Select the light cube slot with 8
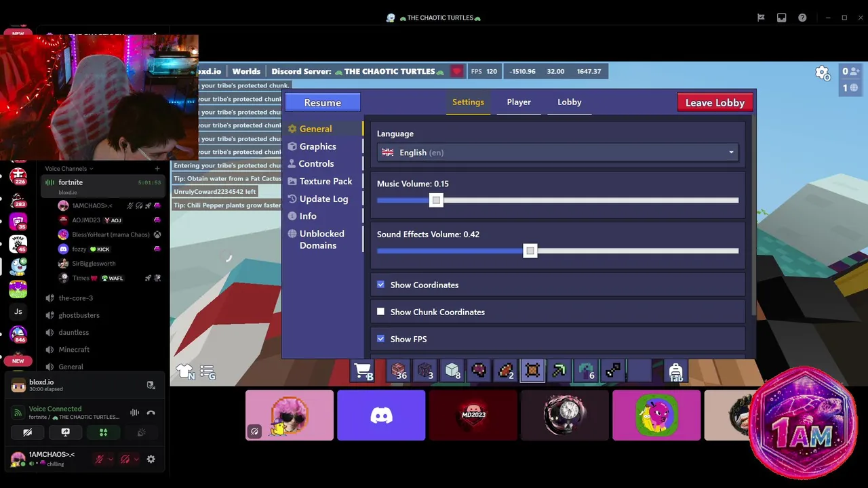This screenshot has height=488, width=868. (452, 371)
